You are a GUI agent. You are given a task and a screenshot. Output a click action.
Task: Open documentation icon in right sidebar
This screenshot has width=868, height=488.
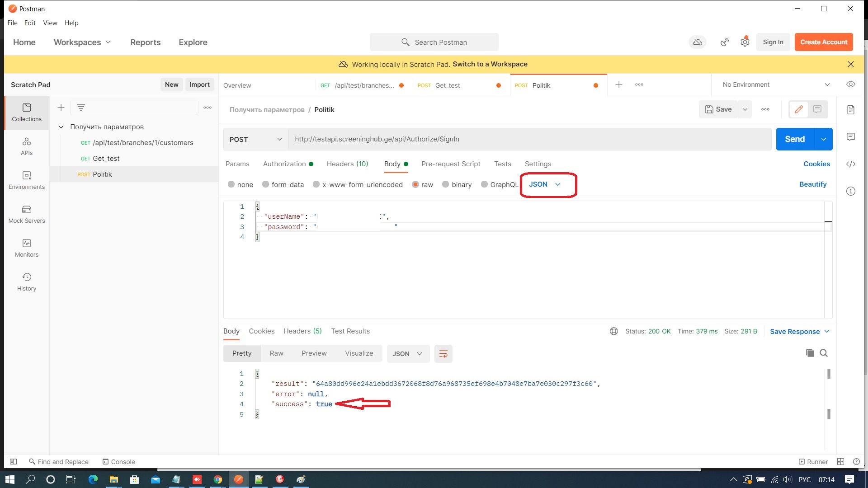coord(851,110)
